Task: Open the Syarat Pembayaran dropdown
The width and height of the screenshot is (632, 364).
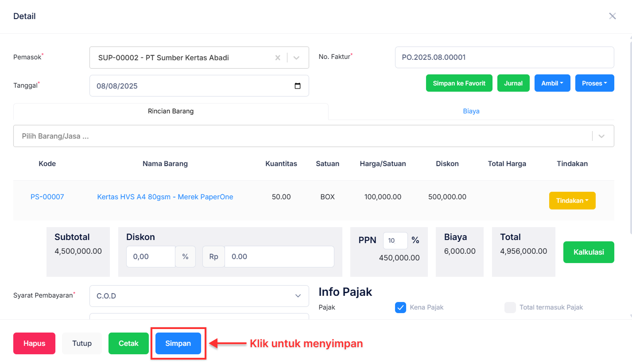Action: tap(298, 296)
